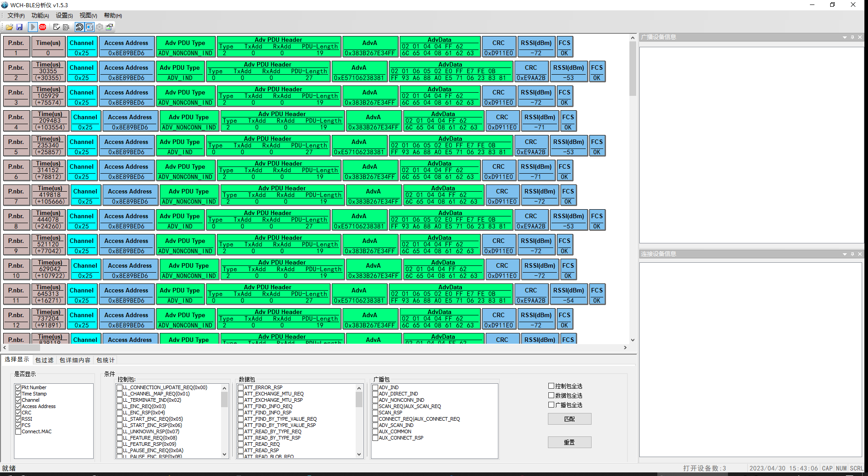
Task: Open the 视图(V) menu
Action: coord(88,15)
